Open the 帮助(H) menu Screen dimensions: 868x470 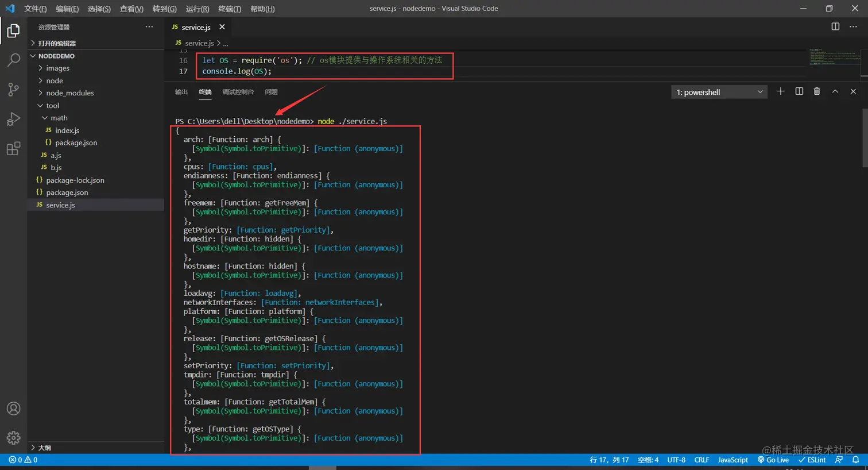coord(263,9)
